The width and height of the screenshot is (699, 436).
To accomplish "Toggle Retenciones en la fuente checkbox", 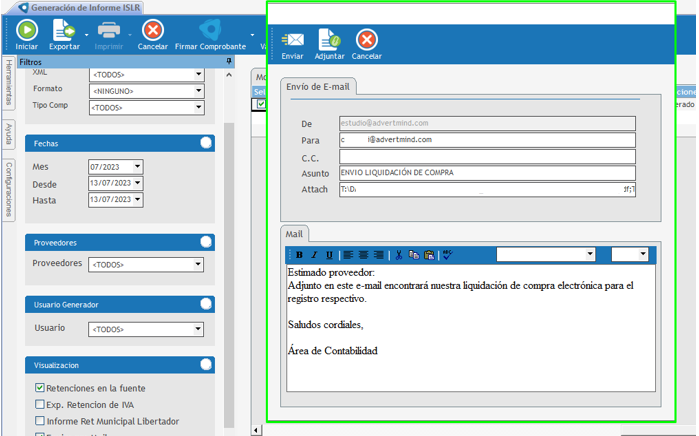I will (x=40, y=388).
